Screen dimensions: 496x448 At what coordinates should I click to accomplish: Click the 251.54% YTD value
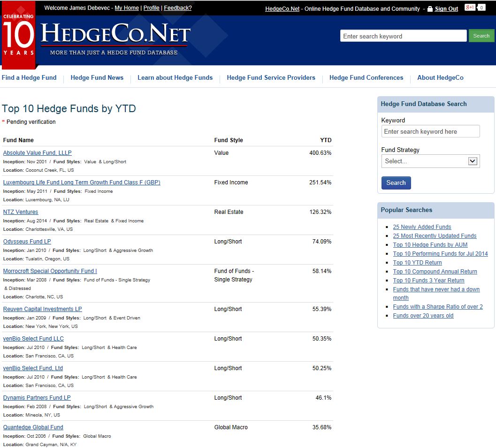[320, 182]
